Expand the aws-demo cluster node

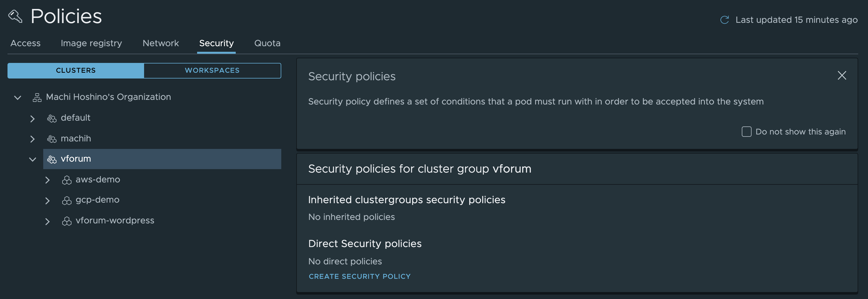48,180
